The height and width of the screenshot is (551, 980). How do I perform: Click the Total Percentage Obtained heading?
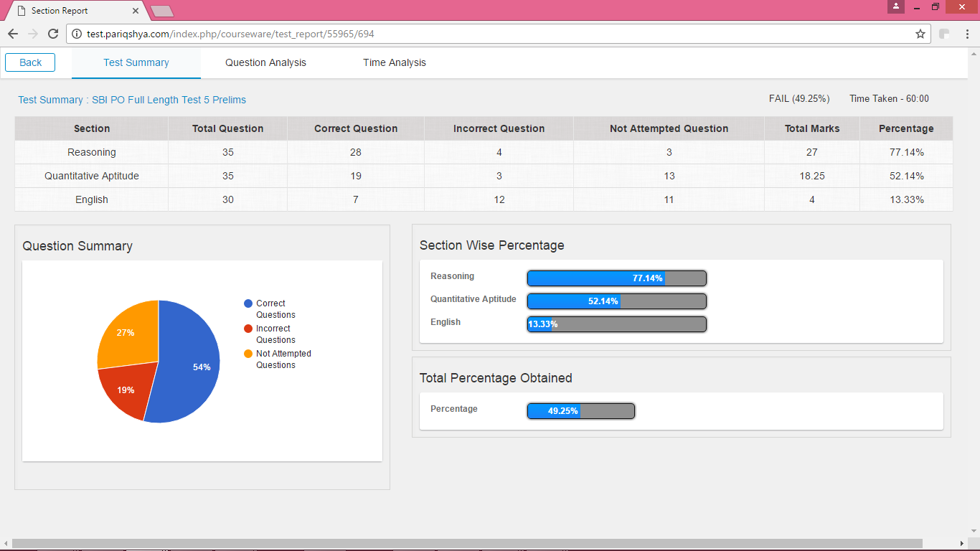click(x=496, y=378)
